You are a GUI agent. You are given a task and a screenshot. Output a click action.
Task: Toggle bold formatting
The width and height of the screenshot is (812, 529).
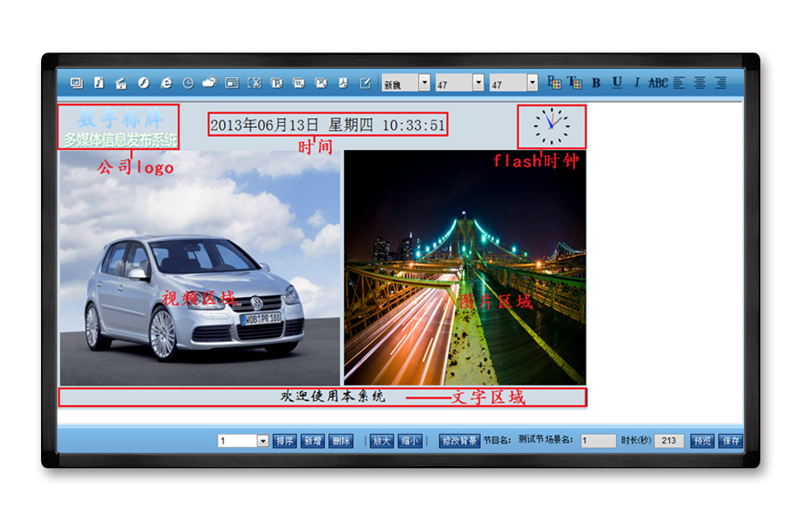coord(596,83)
